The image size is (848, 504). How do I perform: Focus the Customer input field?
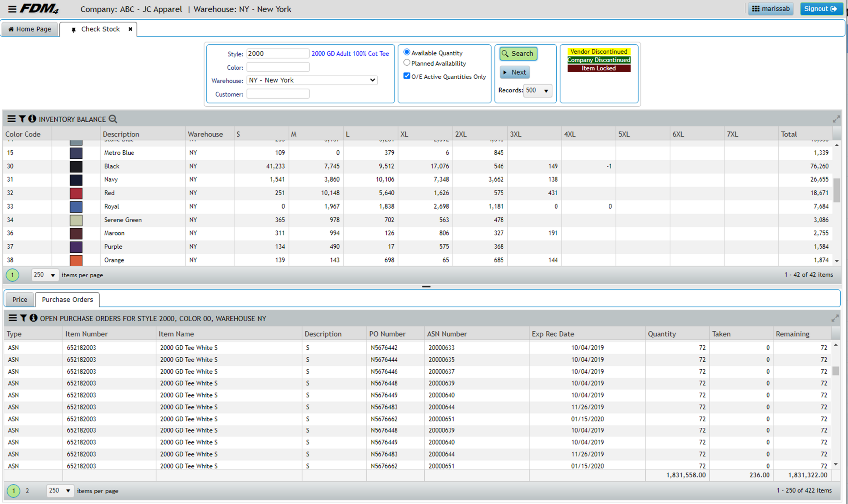pos(278,94)
